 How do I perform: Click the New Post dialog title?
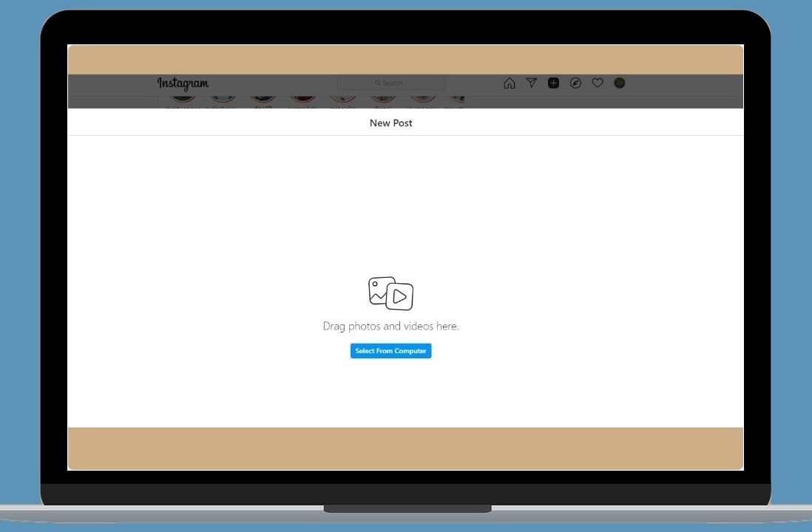pos(390,123)
